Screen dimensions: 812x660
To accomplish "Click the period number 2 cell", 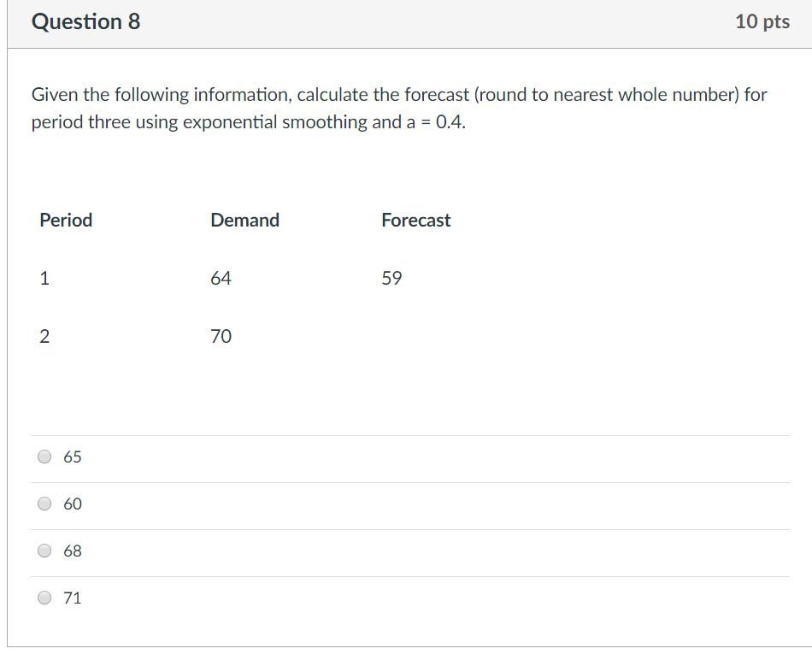I will pyautogui.click(x=44, y=337).
